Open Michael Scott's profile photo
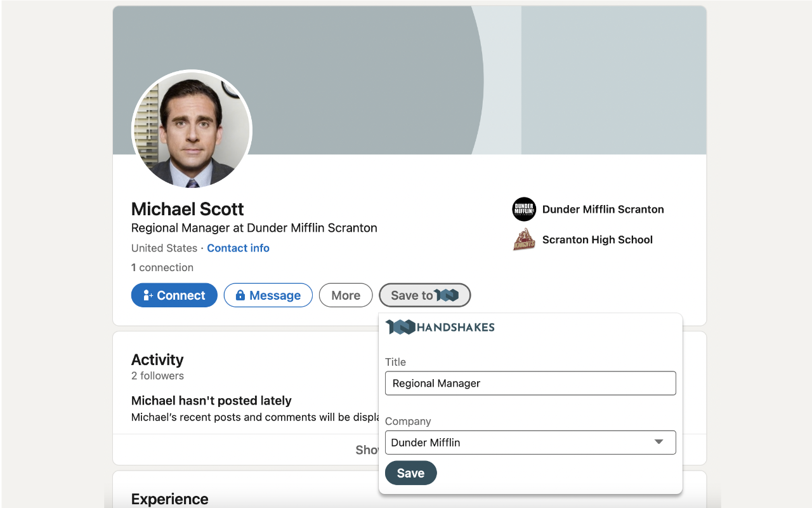The height and width of the screenshot is (508, 812). click(x=192, y=130)
